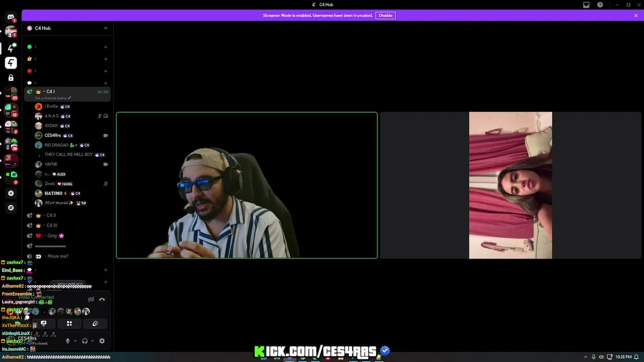This screenshot has height=362, width=644.
Task: Open the lock icon server
Action: [11, 78]
